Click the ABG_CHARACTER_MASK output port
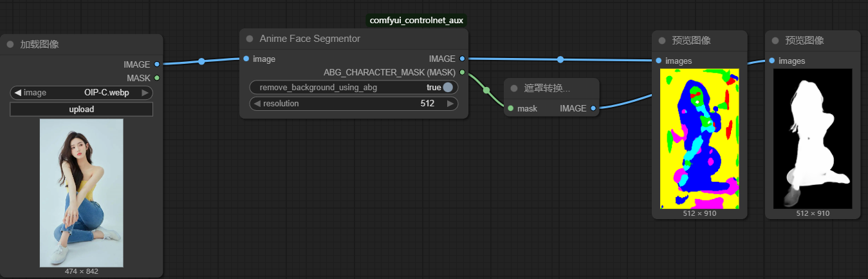This screenshot has width=868, height=279. point(462,72)
